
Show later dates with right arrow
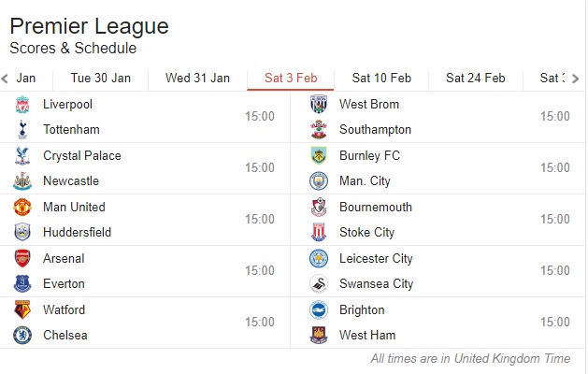tap(575, 79)
